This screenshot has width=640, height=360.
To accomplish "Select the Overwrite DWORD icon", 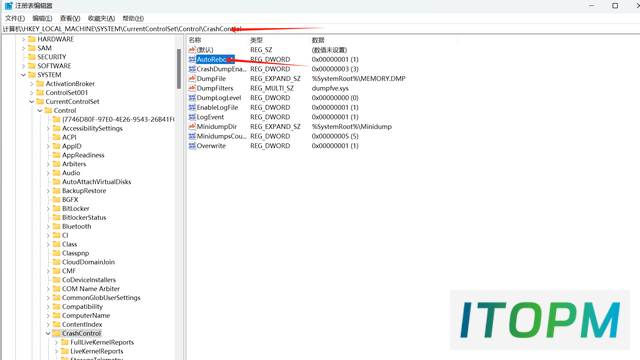I will pos(192,146).
